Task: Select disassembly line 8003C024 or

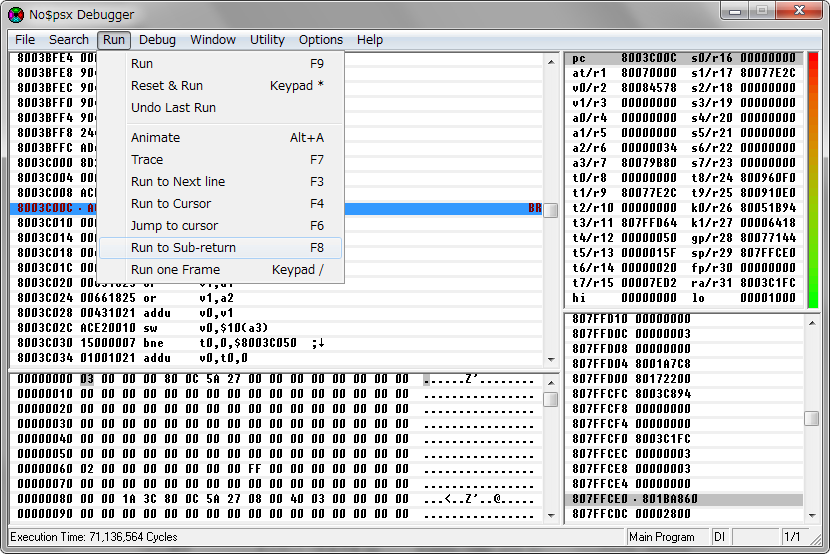Action: coord(276,298)
